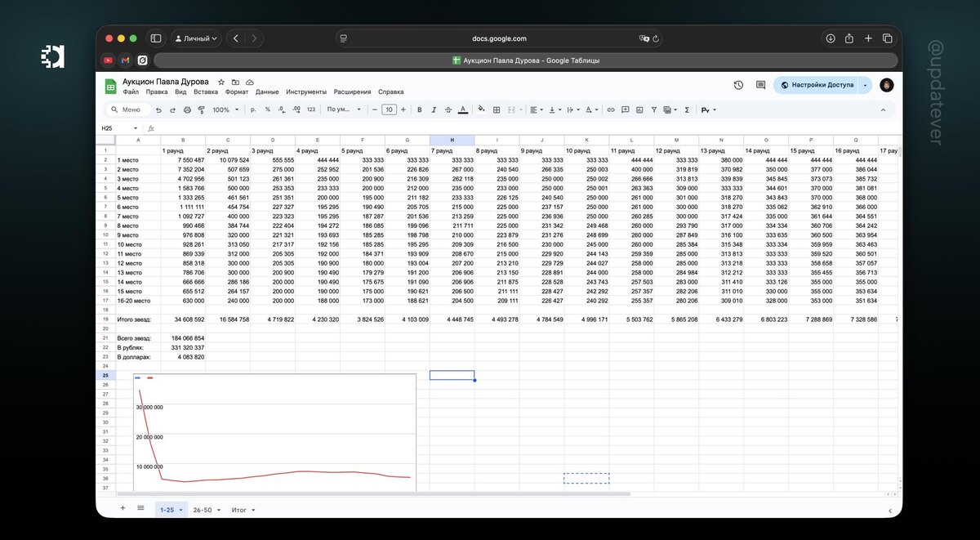The height and width of the screenshot is (540, 980).
Task: Click the add new sheet plus button
Action: [123, 508]
